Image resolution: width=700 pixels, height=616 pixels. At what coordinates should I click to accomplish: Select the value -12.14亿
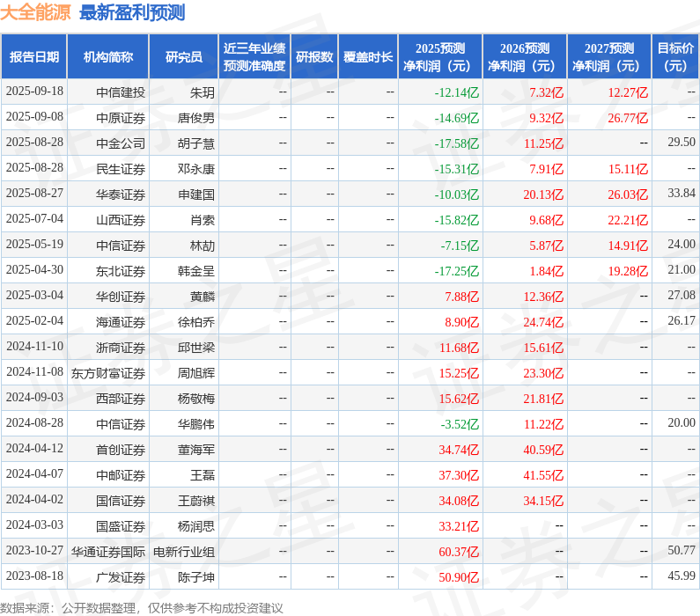457,92
